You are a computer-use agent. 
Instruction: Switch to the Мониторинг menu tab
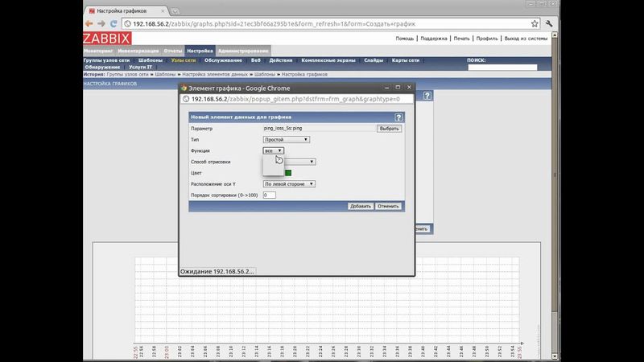98,51
